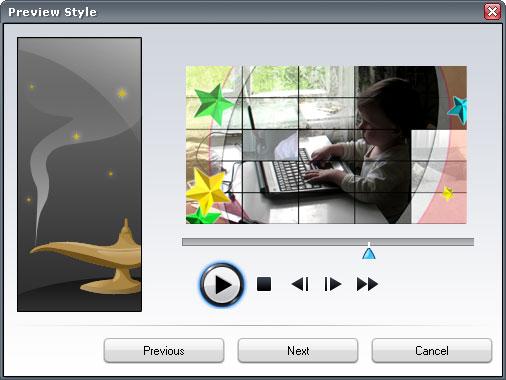Click the genie lamp style artwork
Viewport: 506px width, 380px height.
79,174
